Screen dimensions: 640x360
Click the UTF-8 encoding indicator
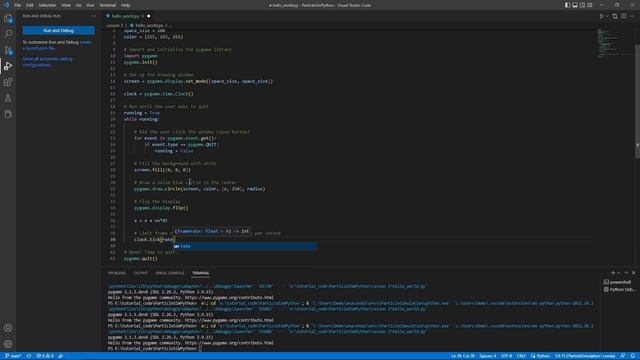pos(506,356)
